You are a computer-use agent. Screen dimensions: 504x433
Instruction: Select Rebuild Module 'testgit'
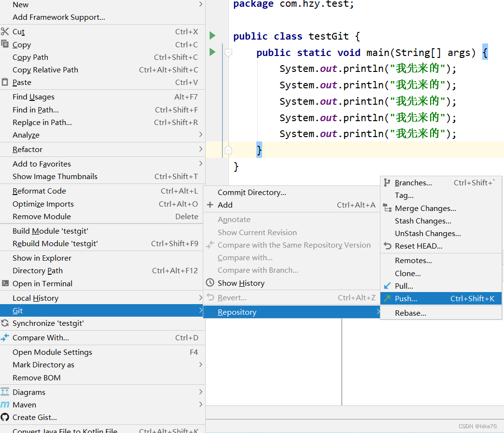pos(102,243)
